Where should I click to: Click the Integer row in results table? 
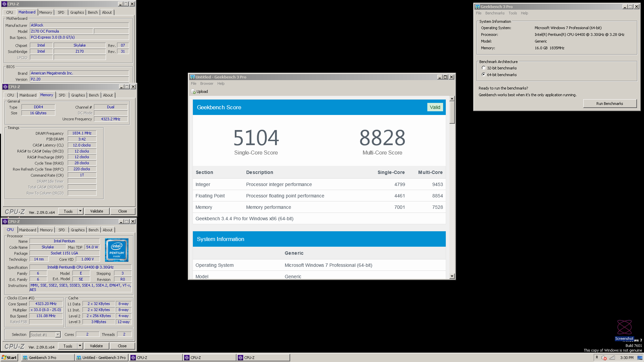pyautogui.click(x=319, y=184)
